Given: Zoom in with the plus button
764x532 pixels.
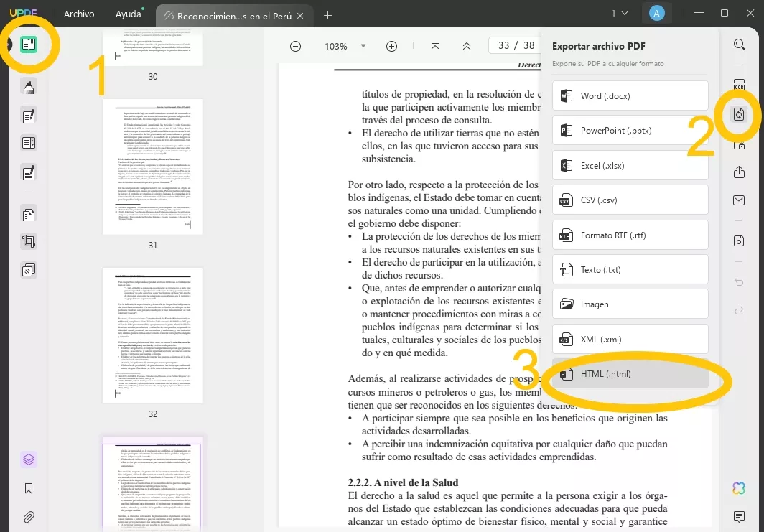Looking at the screenshot, I should [392, 46].
